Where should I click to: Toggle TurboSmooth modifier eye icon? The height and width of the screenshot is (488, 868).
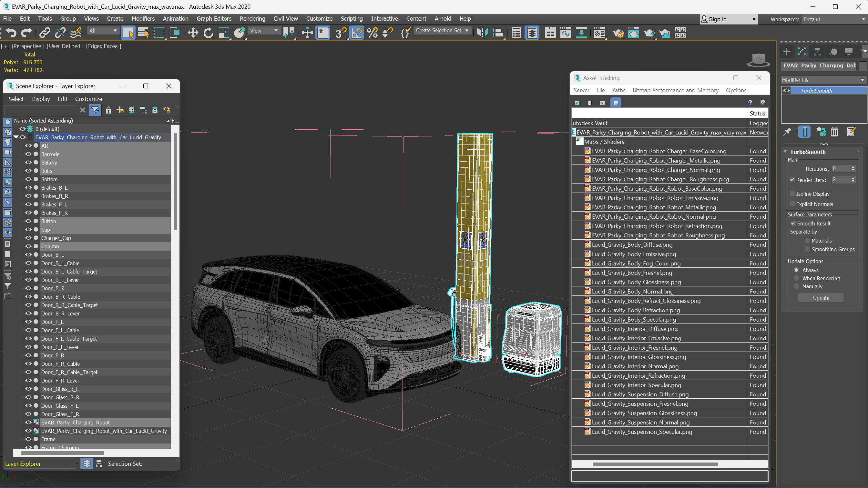pos(787,90)
